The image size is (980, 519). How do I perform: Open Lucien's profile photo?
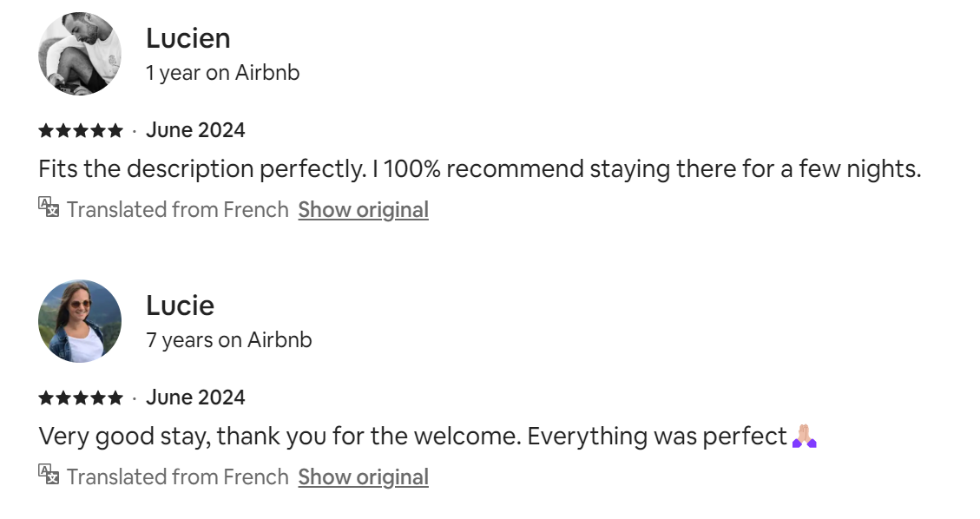point(80,54)
